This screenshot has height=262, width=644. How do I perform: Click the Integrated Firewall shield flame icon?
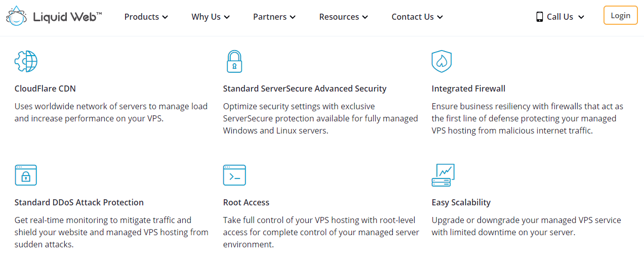pyautogui.click(x=441, y=62)
